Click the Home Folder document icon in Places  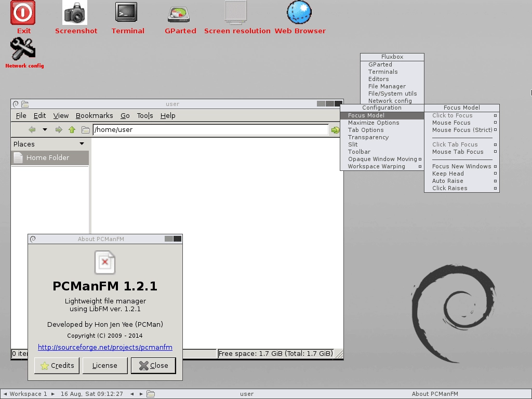[x=18, y=158]
